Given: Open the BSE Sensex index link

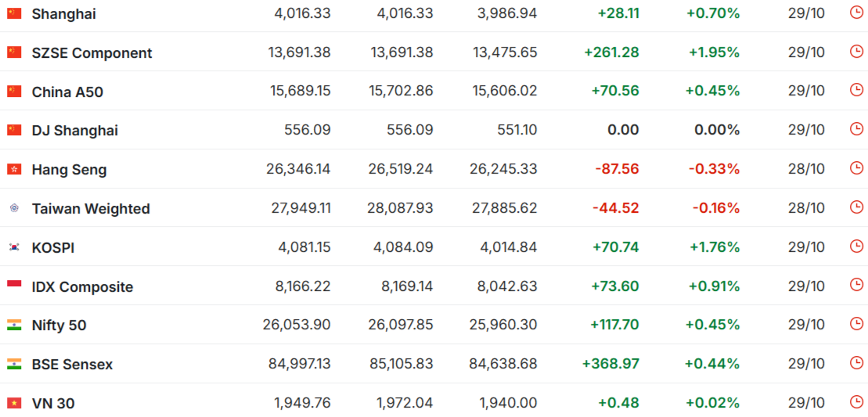Looking at the screenshot, I should [72, 365].
